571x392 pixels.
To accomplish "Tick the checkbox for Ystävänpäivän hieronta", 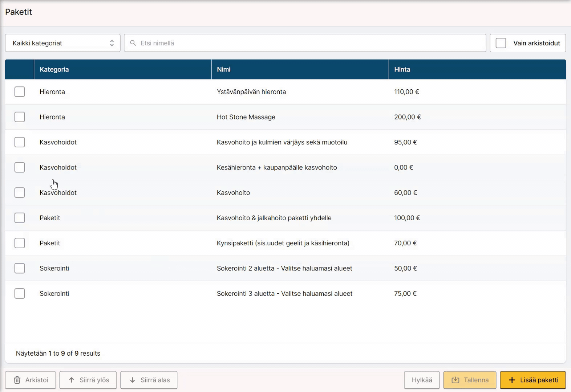I will [x=20, y=92].
